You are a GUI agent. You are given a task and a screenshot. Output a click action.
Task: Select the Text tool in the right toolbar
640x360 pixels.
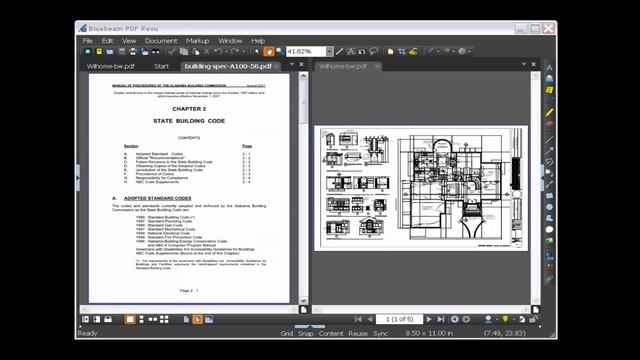tap(549, 68)
